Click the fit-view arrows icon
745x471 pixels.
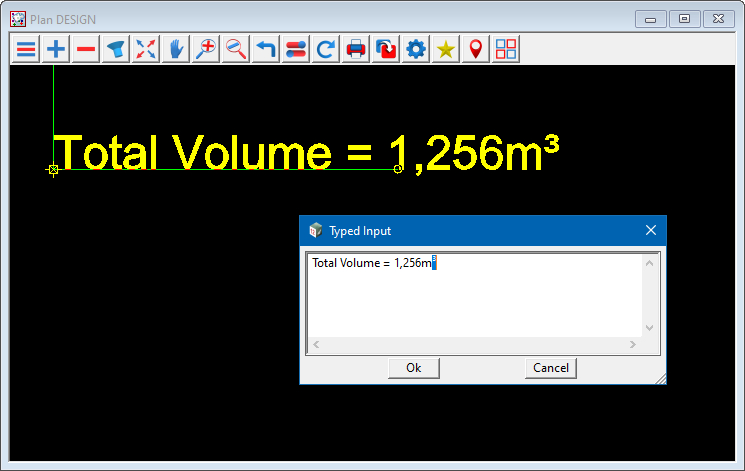point(146,49)
